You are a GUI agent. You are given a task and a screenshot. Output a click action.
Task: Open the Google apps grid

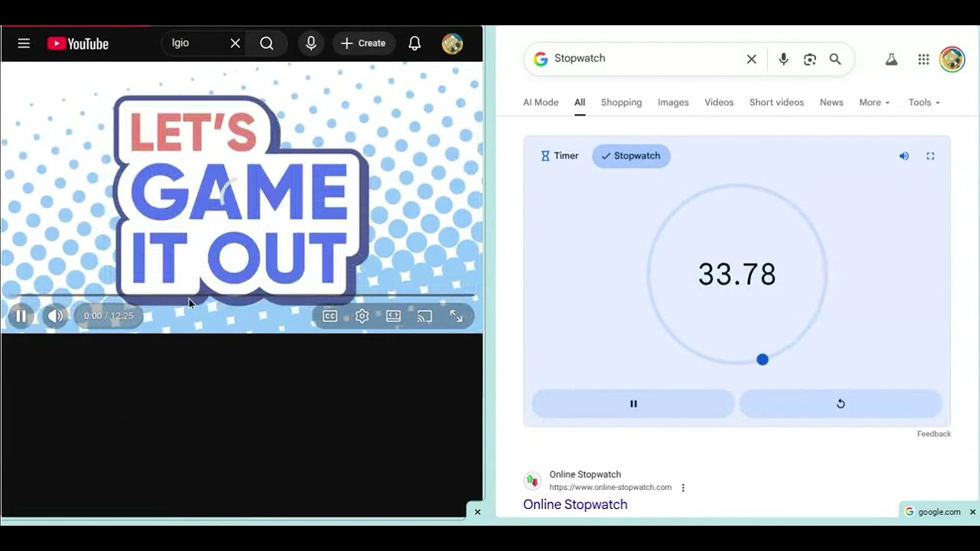(923, 59)
